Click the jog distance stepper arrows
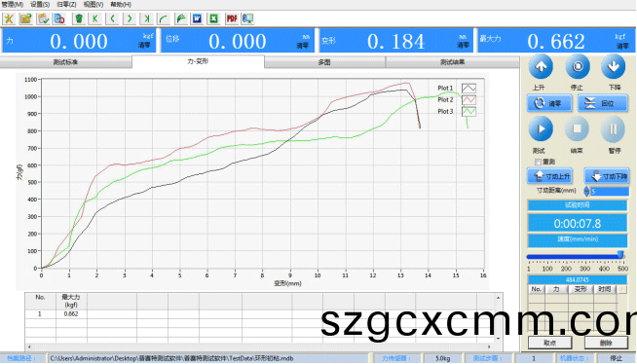The height and width of the screenshot is (364, 637). (x=586, y=191)
